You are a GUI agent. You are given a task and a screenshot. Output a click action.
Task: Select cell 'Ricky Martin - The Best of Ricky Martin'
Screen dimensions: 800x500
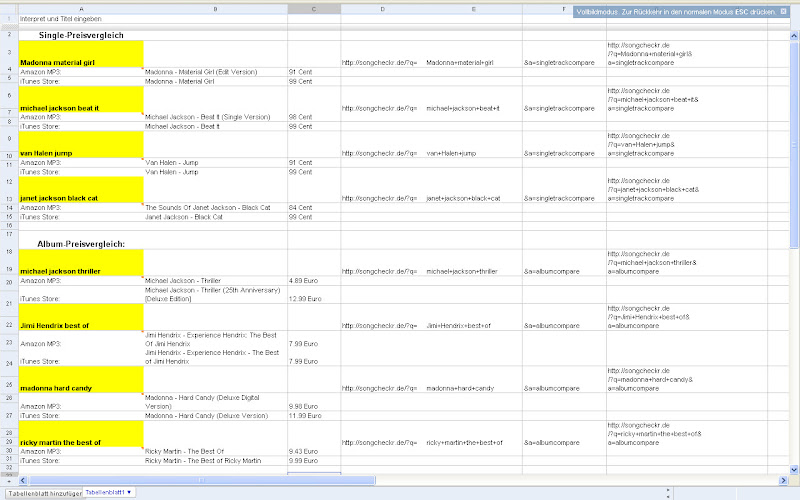(215, 461)
